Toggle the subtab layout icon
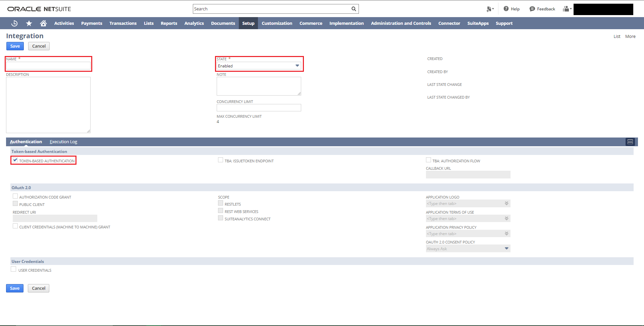This screenshot has width=644, height=326. 630,142
